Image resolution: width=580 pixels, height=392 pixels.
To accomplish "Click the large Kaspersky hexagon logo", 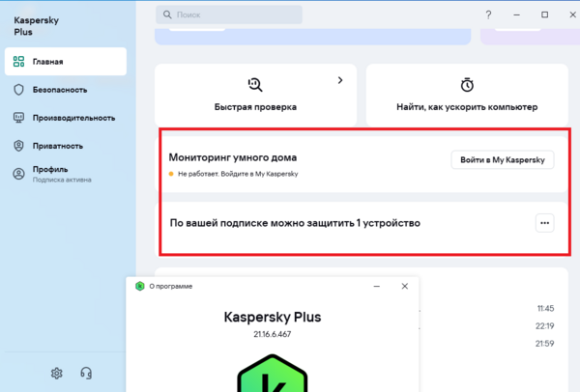I will (273, 373).
